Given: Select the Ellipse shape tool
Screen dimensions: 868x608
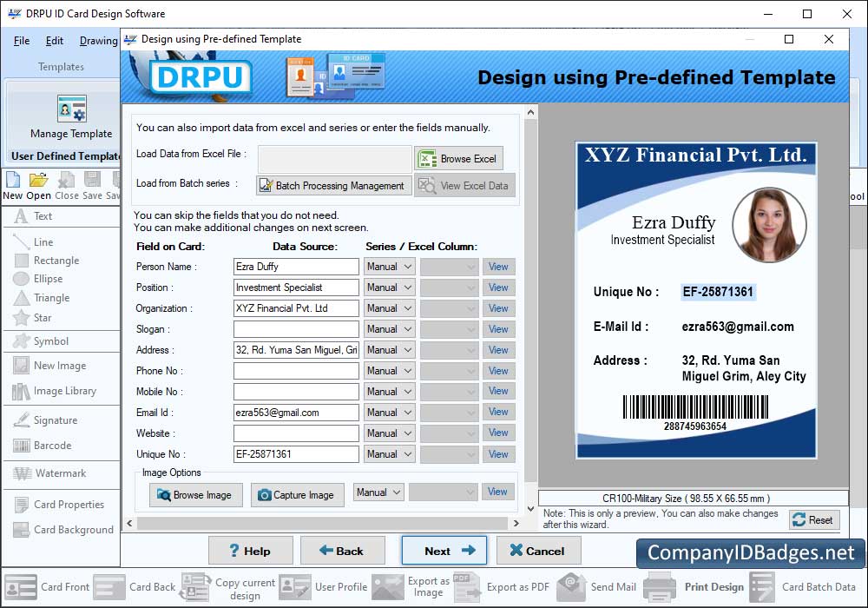Looking at the screenshot, I should coord(38,279).
